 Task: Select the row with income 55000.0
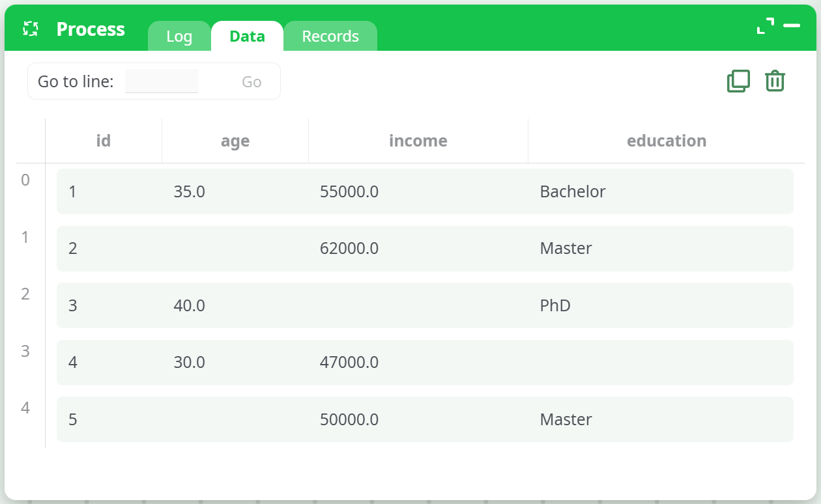coord(425,191)
